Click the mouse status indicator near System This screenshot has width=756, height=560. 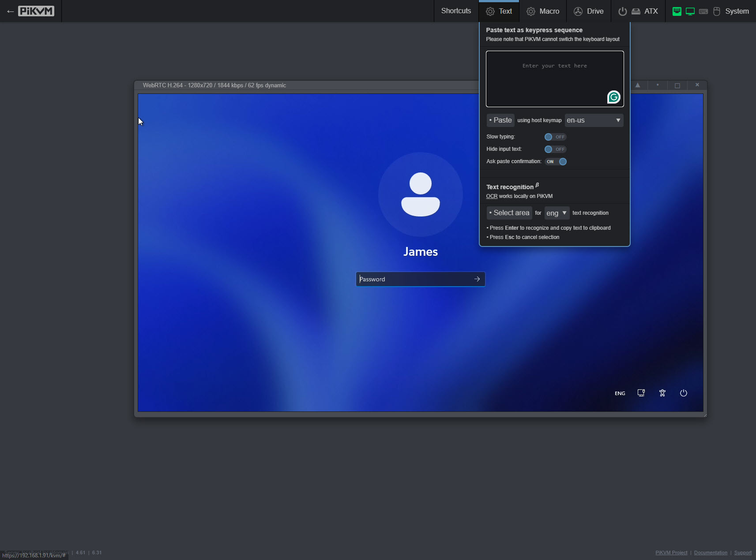[x=716, y=11]
